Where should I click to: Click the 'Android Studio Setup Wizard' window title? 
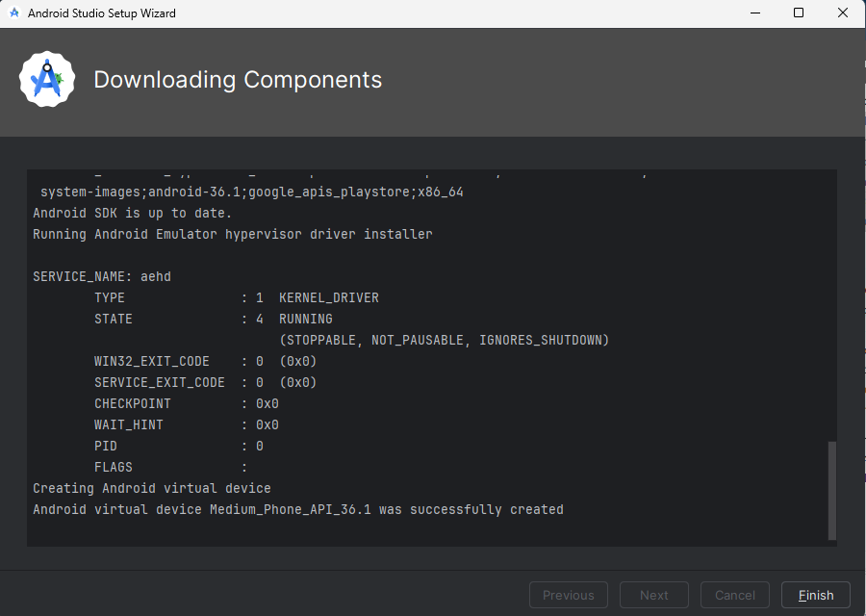coord(102,13)
